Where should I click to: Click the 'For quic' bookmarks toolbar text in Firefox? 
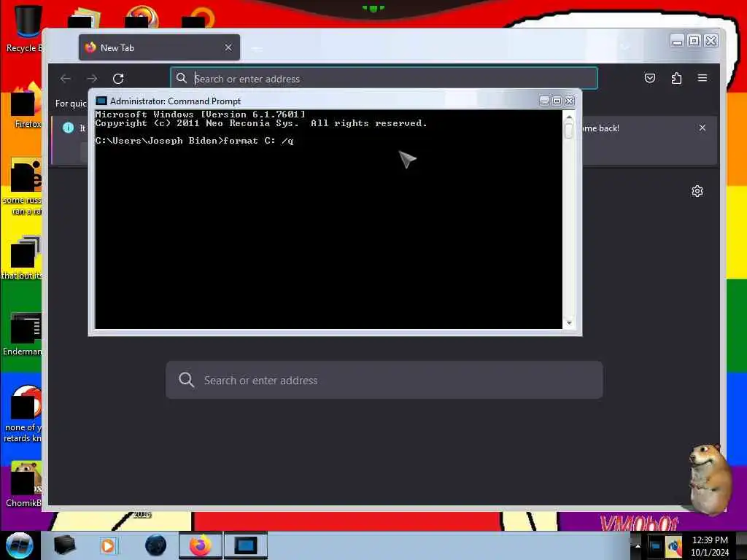point(71,104)
